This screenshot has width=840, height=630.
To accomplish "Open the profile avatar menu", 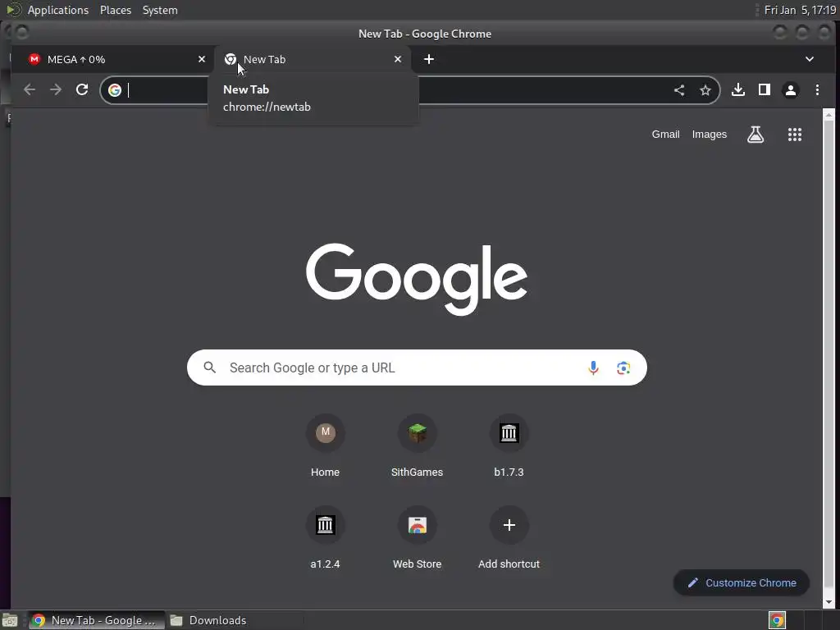I will [x=791, y=90].
